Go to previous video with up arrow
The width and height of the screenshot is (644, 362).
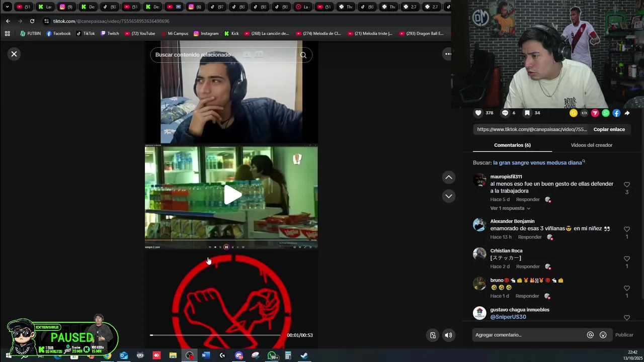click(x=449, y=177)
